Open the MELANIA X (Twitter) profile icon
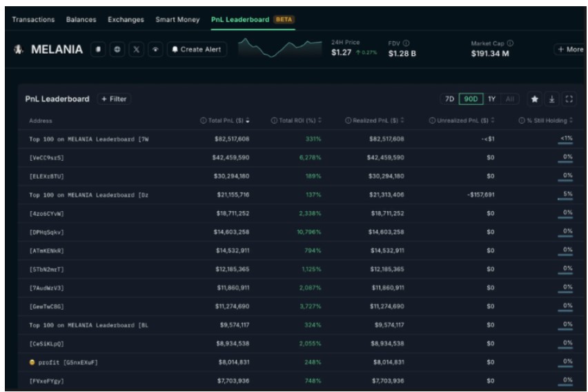 [x=136, y=49]
